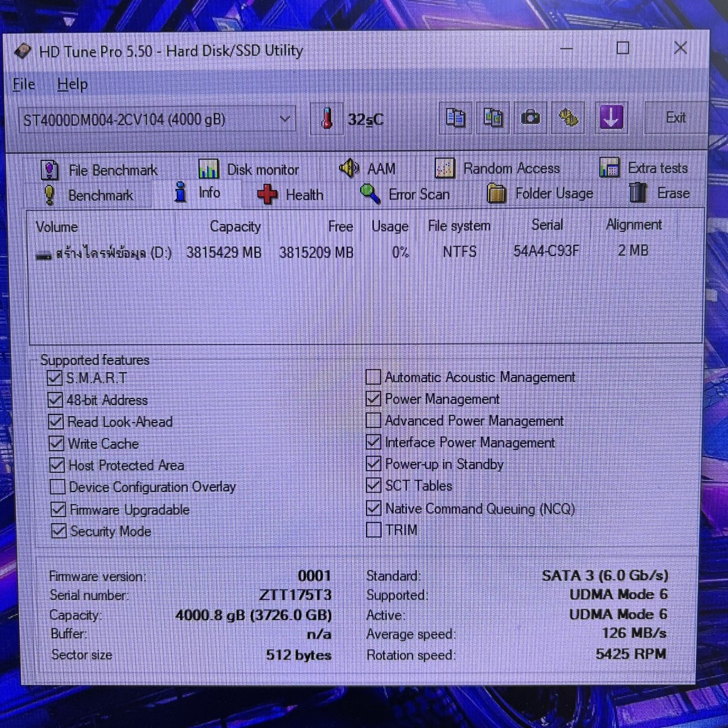Open the options wrench icon
Viewport: 728px width, 728px height.
(x=570, y=118)
